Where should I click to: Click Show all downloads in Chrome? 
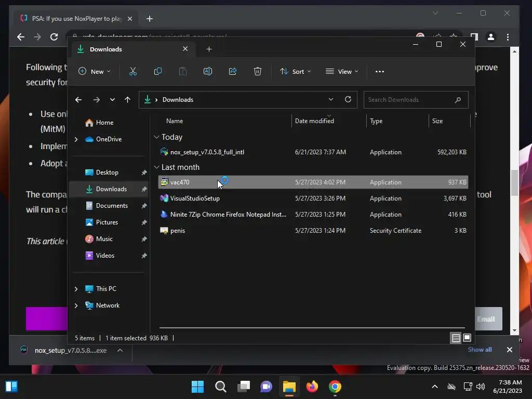point(480,350)
